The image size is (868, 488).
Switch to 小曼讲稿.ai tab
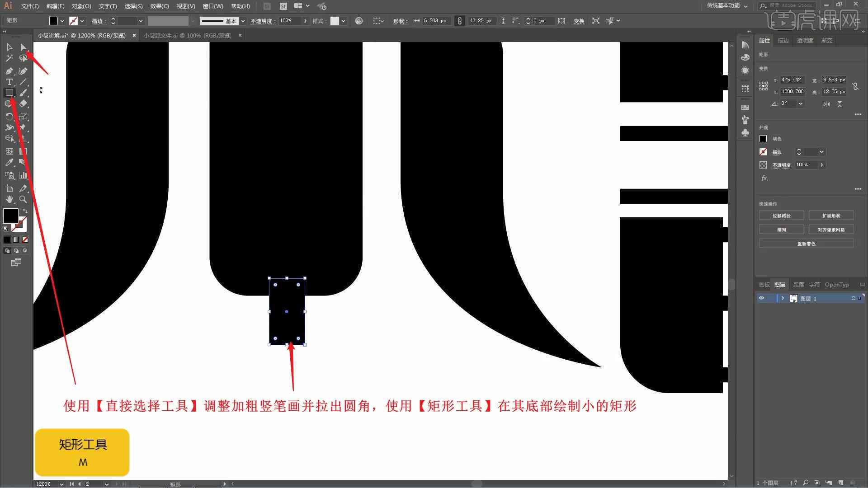(84, 35)
